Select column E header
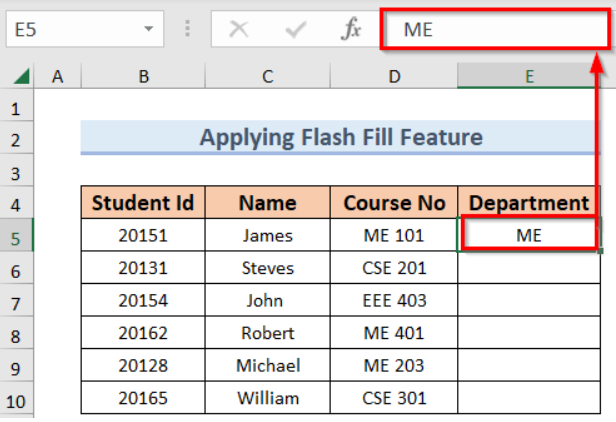Screen dimensions: 616x422 pos(529,76)
